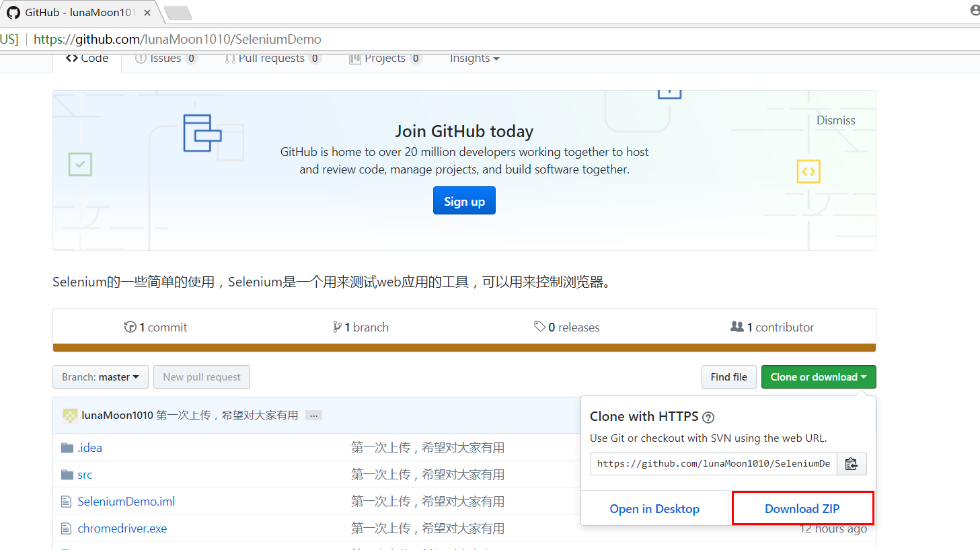Click the language statistics color bar
This screenshot has height=550, width=980.
pos(464,348)
